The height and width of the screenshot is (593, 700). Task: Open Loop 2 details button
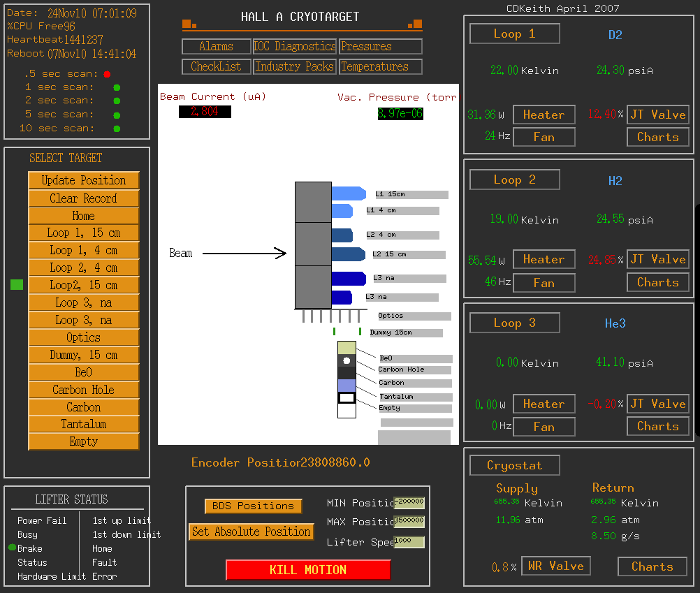515,180
